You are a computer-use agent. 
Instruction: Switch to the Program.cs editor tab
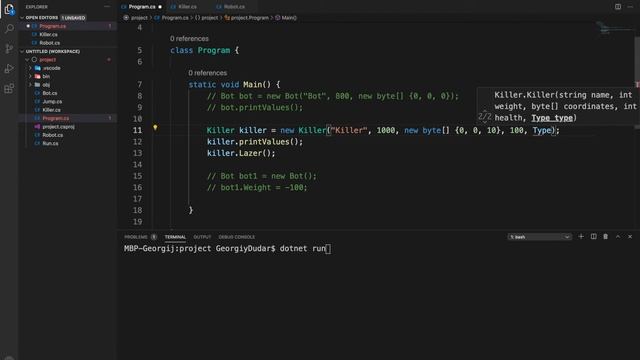point(141,7)
